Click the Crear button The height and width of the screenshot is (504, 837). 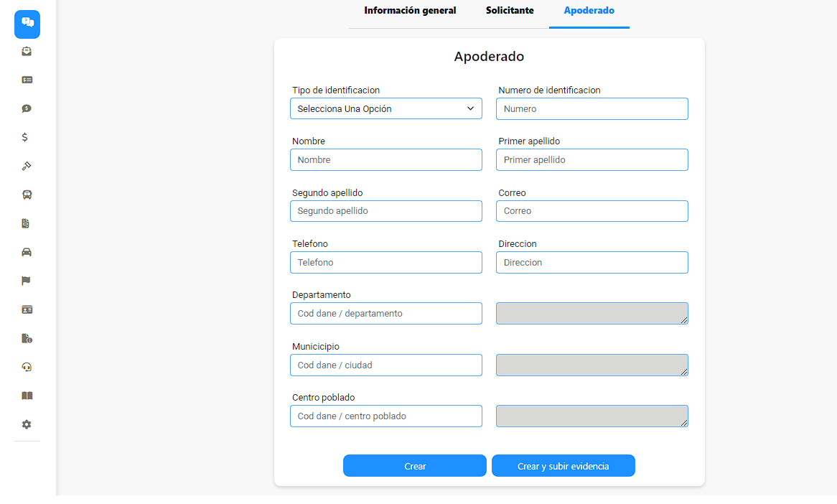point(415,466)
